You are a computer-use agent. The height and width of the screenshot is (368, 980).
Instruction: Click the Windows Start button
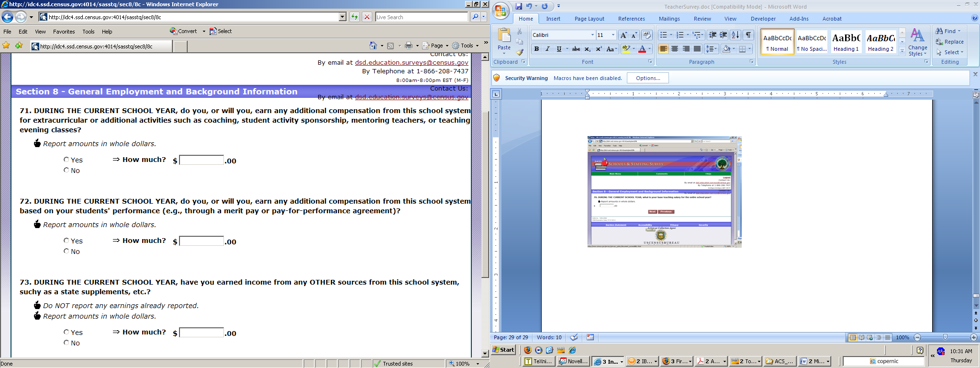tap(504, 350)
